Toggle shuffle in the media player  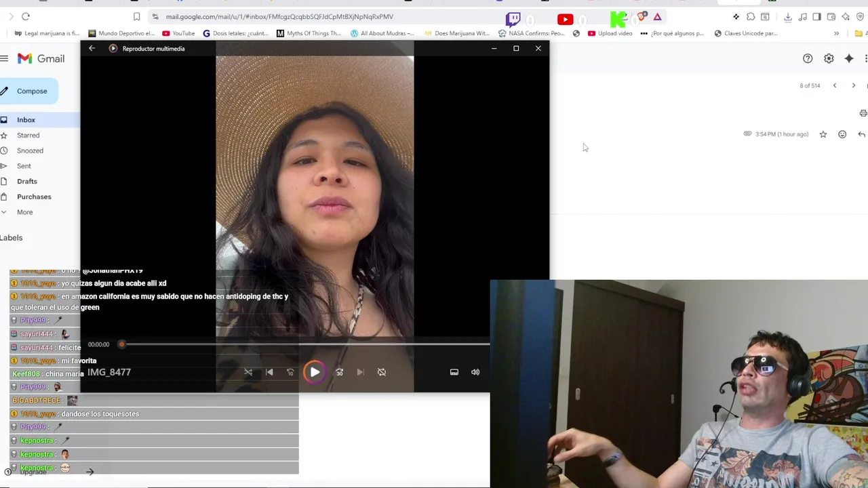point(248,372)
